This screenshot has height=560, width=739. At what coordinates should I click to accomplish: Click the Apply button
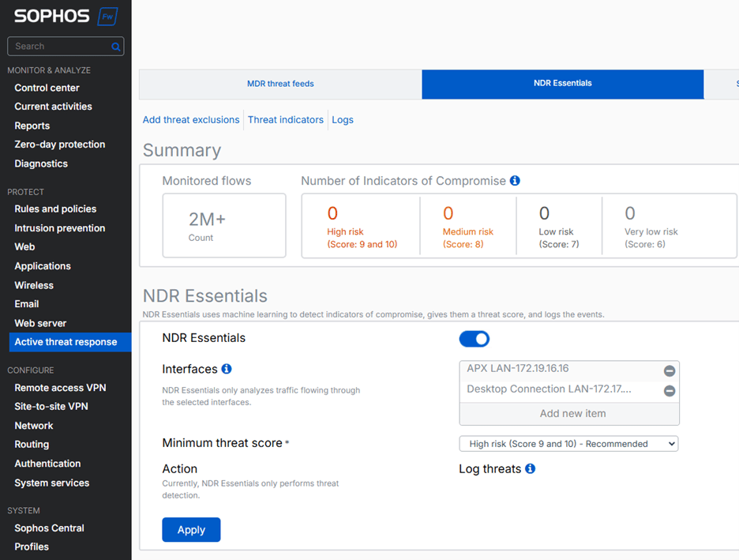pos(191,529)
